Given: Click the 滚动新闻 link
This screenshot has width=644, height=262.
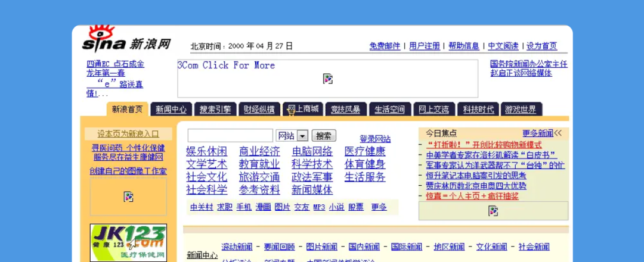Looking at the screenshot, I should click(x=237, y=247).
